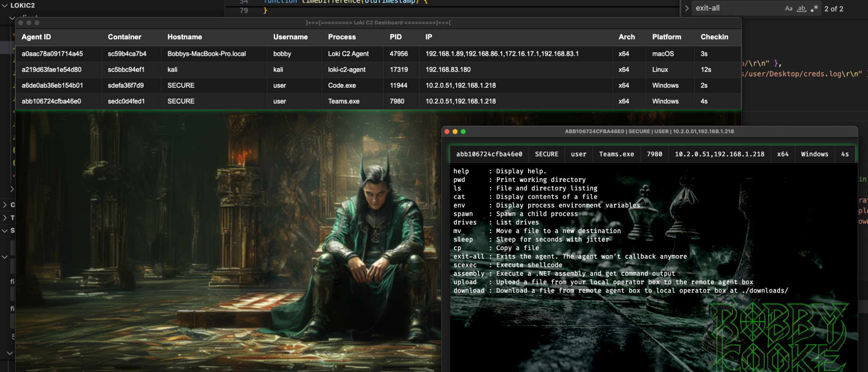Click username bobby cell
Image resolution: width=868 pixels, height=372 pixels.
pos(282,54)
